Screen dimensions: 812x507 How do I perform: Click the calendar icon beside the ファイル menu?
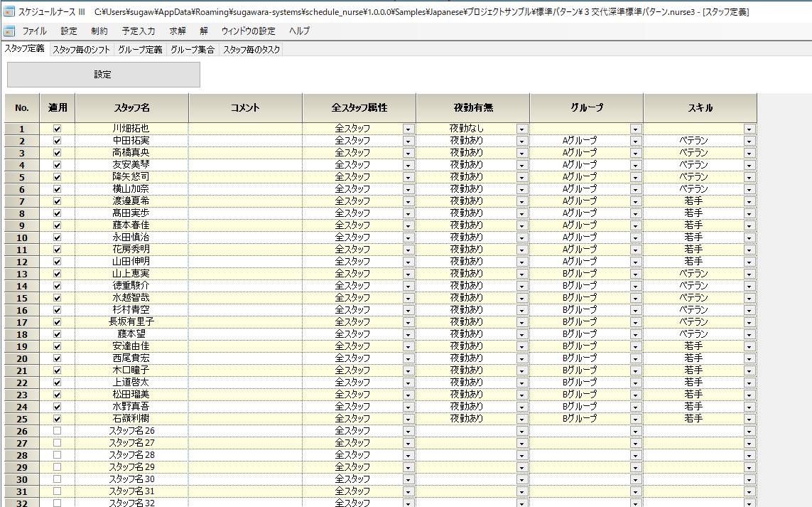[x=9, y=31]
